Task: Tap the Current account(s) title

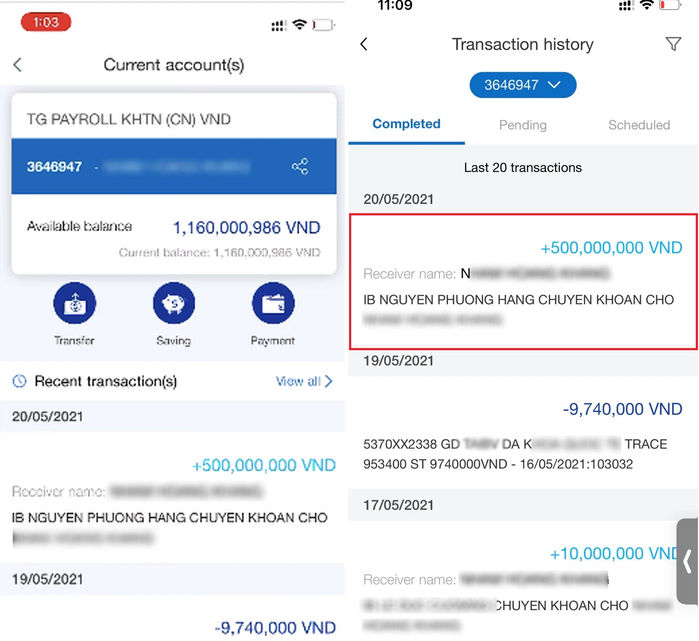Action: tap(174, 65)
